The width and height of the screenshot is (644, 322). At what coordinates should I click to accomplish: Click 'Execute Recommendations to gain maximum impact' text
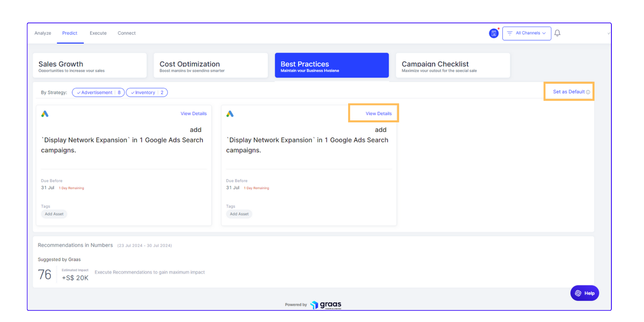coord(150,272)
